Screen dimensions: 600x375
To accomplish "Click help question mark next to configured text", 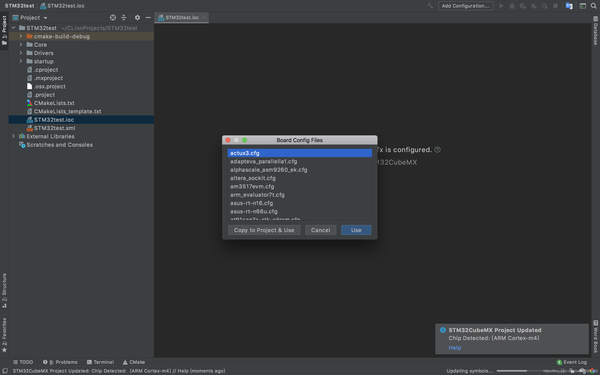I will 437,150.
